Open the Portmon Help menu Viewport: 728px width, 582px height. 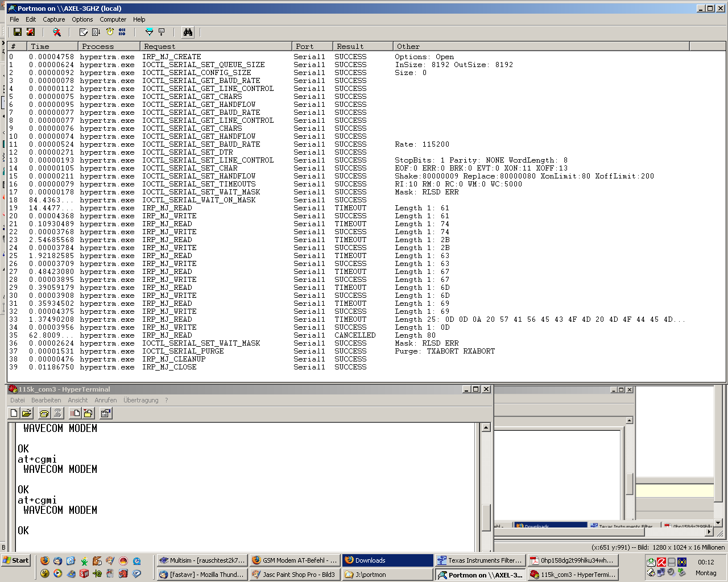(139, 19)
